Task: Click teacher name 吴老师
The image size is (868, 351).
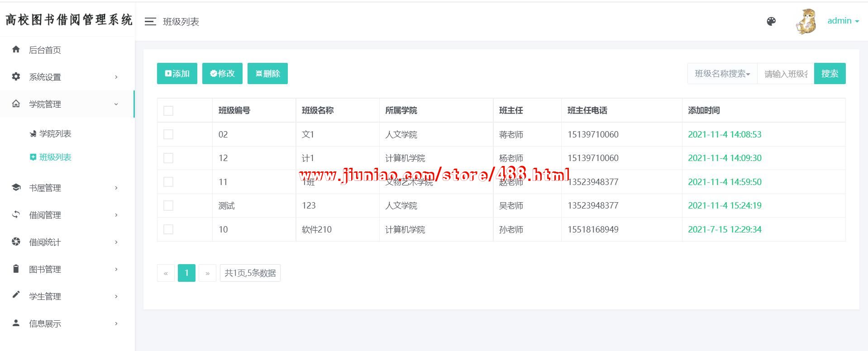Action: 511,205
